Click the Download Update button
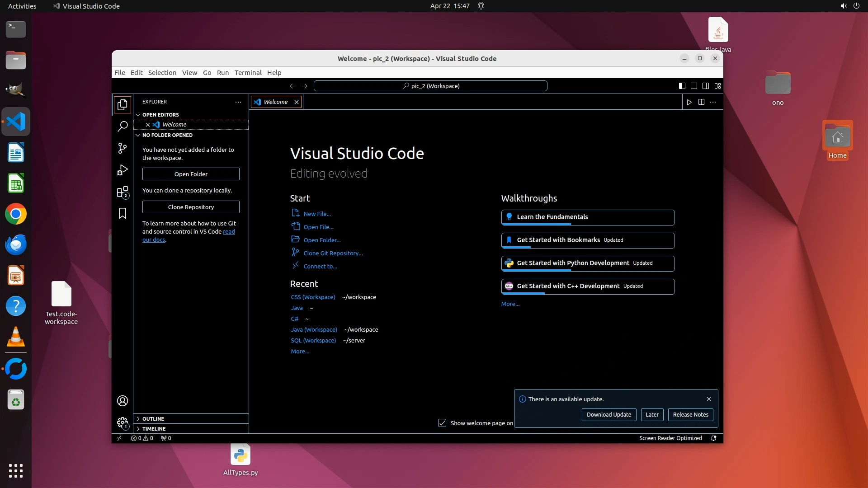Viewport: 868px width, 488px height. point(609,415)
